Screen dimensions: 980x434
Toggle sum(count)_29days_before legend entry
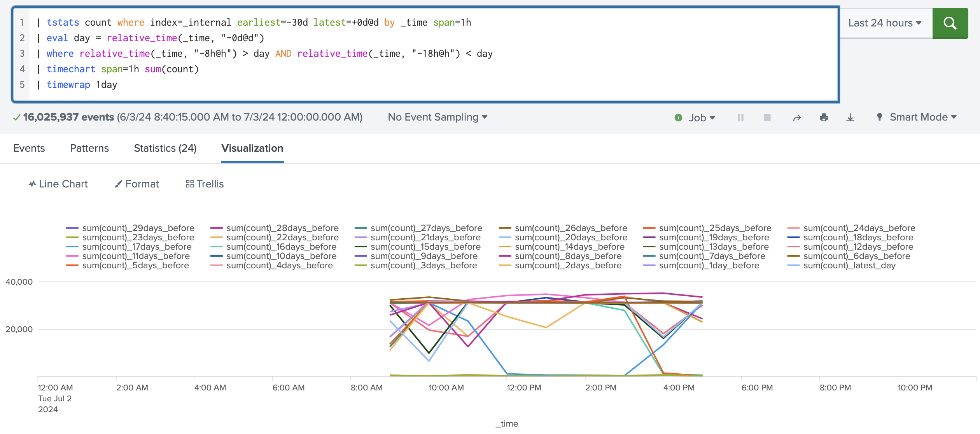(138, 228)
